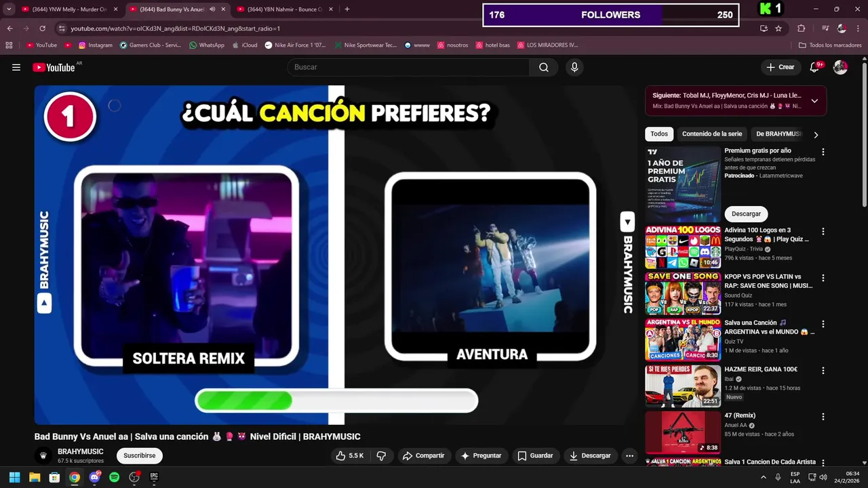
Task: Dislike the video with thumbs-down
Action: tap(381, 455)
